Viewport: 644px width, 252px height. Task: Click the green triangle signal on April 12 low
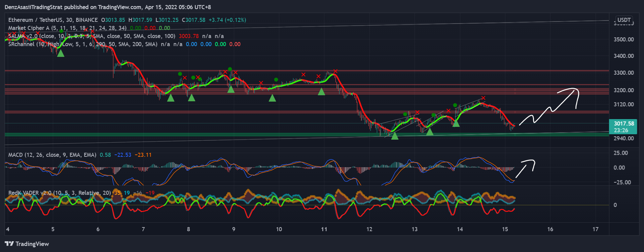395,136
